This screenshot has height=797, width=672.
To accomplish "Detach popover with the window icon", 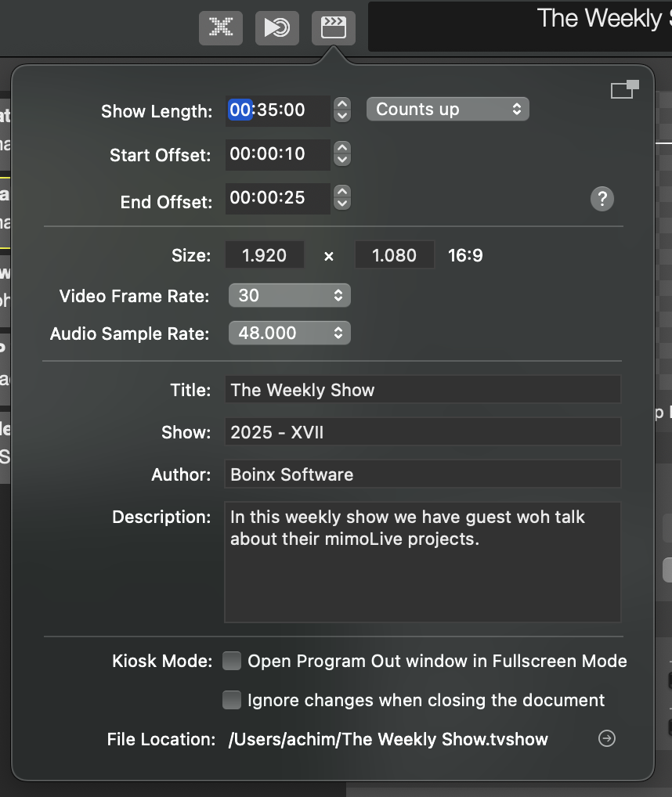I will click(x=625, y=89).
